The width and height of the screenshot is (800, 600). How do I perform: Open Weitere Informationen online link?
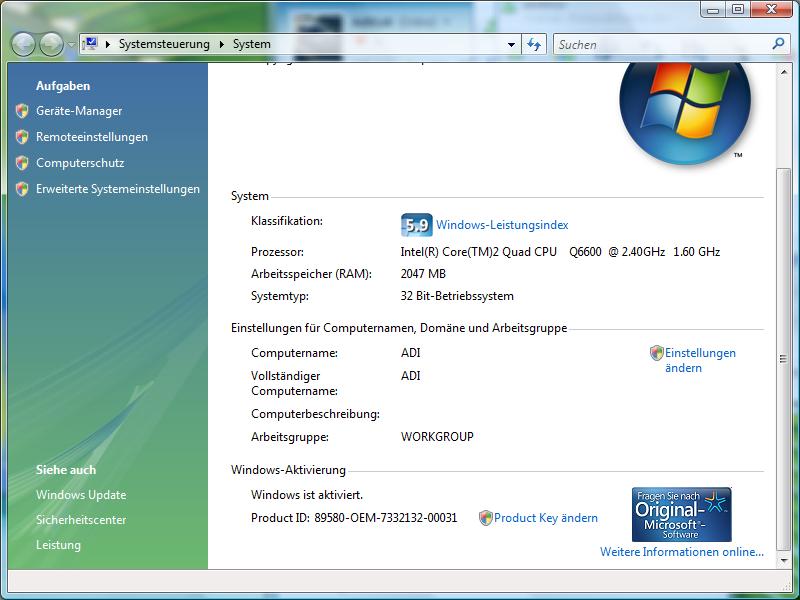coord(681,552)
